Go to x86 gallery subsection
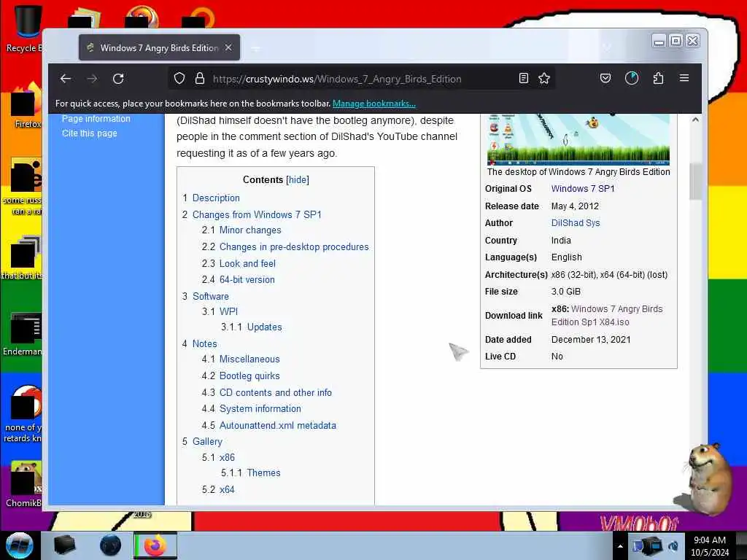 click(227, 458)
